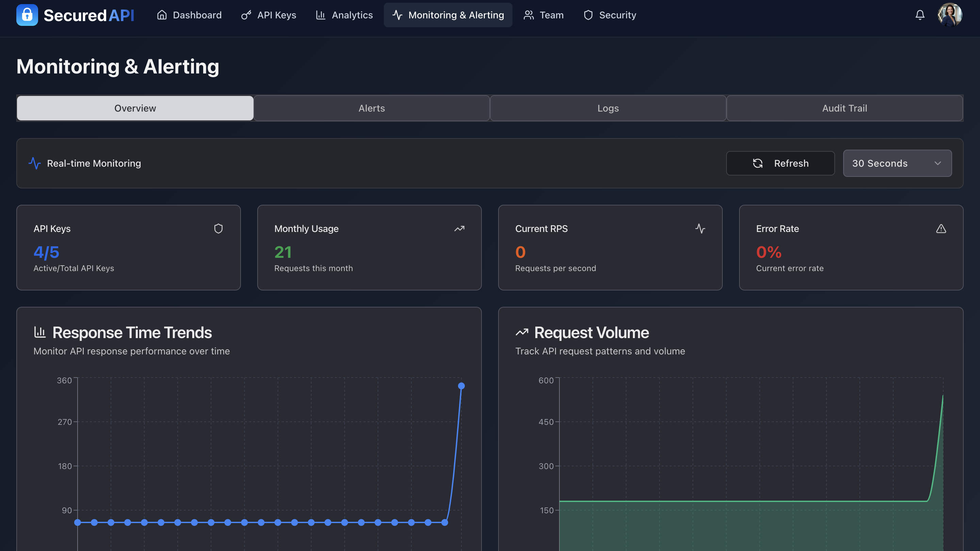The height and width of the screenshot is (551, 980).
Task: Click the trend arrow icon on Monthly Usage card
Action: tap(459, 229)
